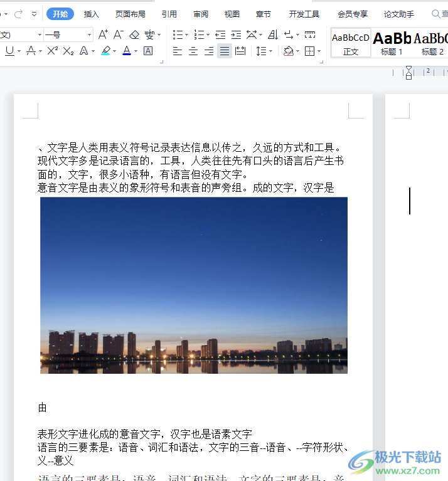Click the numbered list icon
This screenshot has height=481, width=448.
tap(199, 34)
